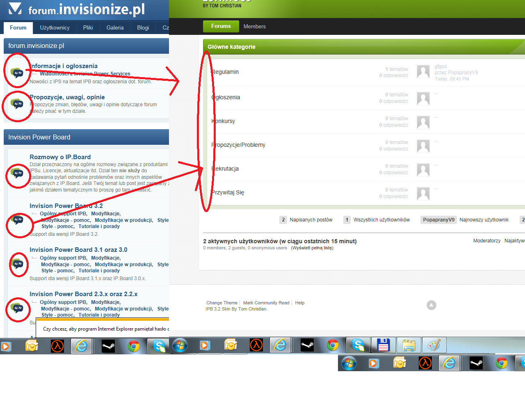
Task: Click the floppy disk icon in the taskbar
Action: 383,345
